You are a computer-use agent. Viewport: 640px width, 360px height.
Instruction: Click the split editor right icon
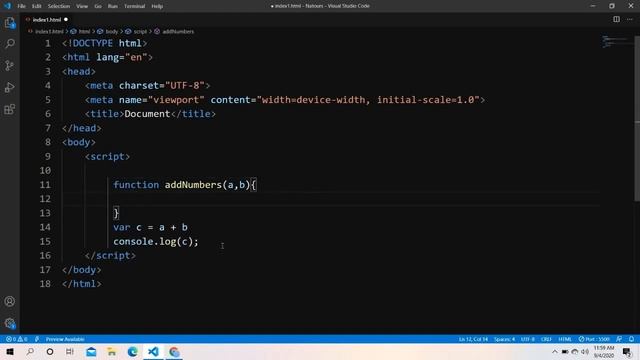tap(616, 19)
